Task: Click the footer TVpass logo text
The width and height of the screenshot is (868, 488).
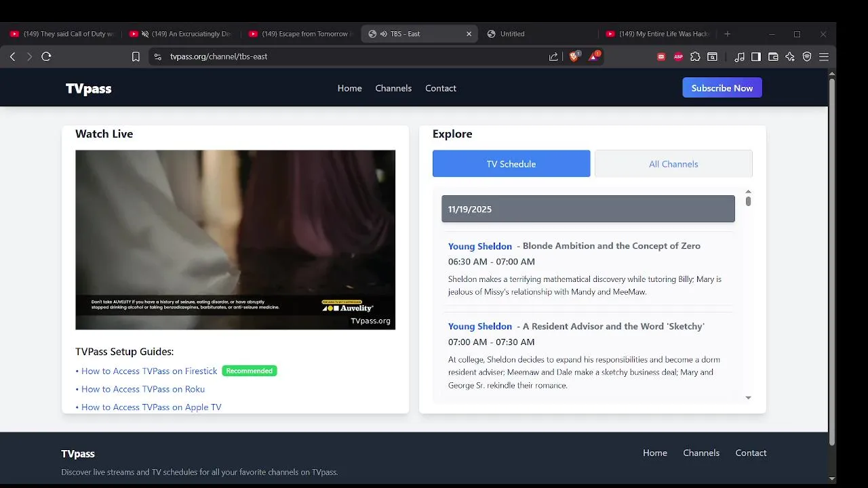Action: 78,454
